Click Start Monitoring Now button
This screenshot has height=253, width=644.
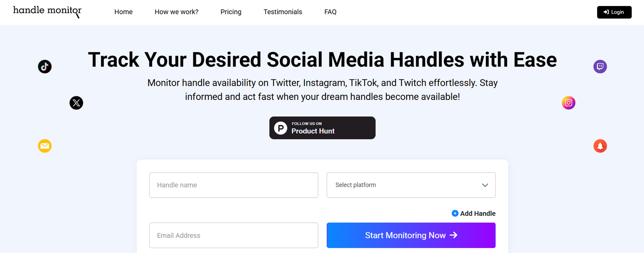[x=411, y=235]
